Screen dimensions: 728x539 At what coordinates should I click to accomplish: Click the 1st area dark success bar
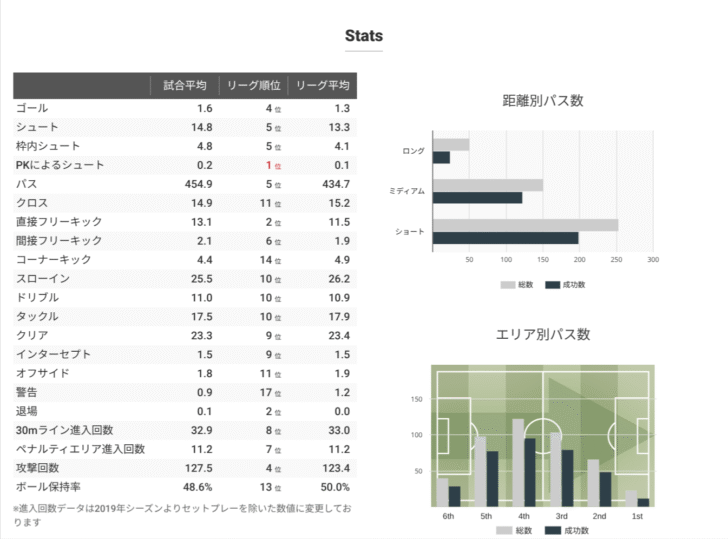[643, 503]
